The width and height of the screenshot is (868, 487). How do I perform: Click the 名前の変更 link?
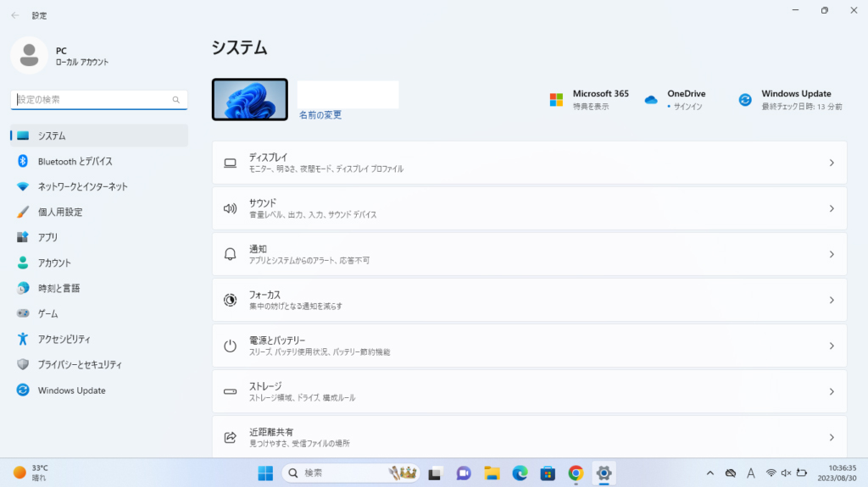pyautogui.click(x=320, y=115)
